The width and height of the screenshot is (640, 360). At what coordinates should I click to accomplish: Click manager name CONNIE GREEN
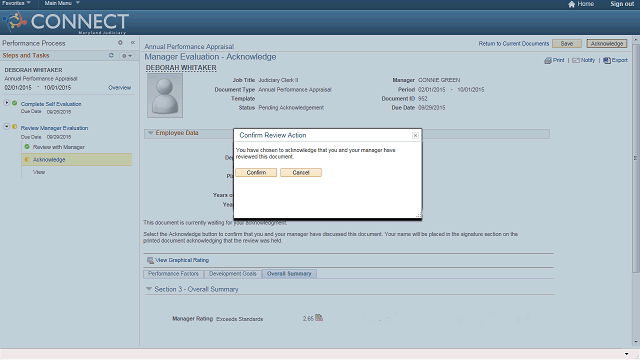click(439, 80)
